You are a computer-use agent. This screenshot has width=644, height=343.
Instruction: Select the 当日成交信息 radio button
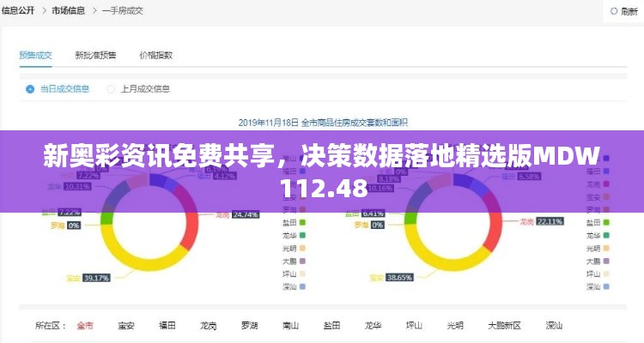coord(30,88)
